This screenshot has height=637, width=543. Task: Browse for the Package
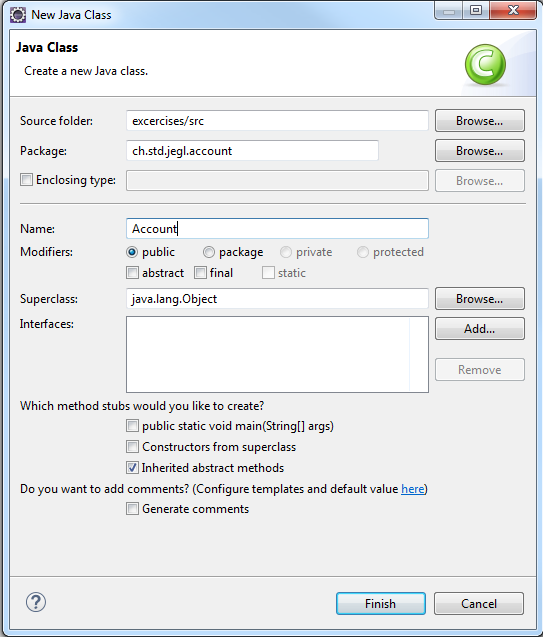tap(480, 151)
